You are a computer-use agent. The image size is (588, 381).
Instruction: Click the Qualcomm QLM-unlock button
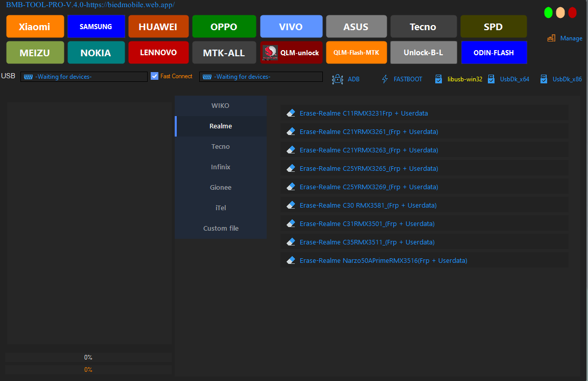click(x=291, y=53)
